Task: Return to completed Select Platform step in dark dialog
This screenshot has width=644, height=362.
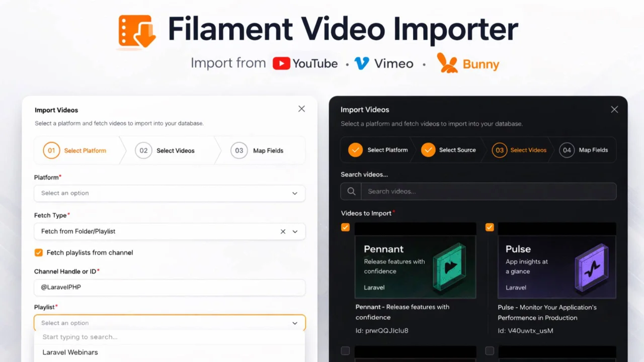Action: point(378,150)
